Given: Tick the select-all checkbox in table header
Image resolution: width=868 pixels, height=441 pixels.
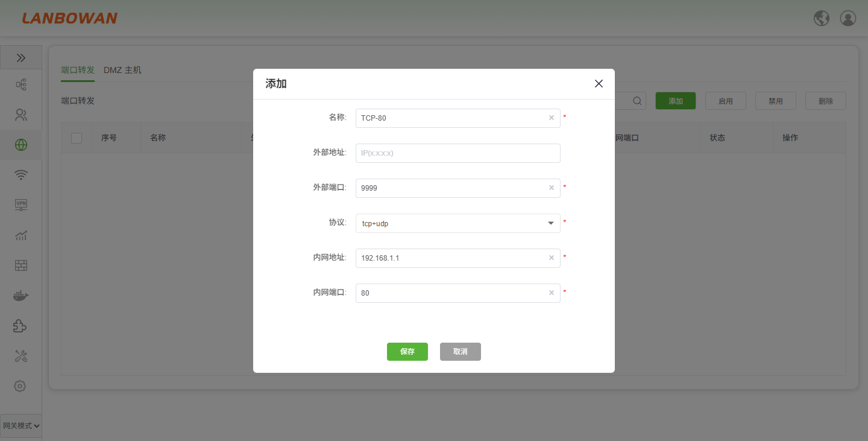Looking at the screenshot, I should coord(77,138).
